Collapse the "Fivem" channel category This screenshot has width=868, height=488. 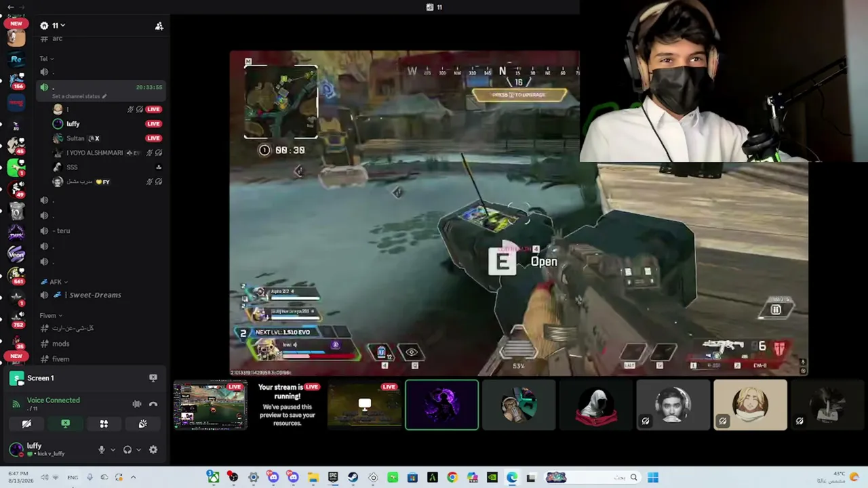(50, 316)
